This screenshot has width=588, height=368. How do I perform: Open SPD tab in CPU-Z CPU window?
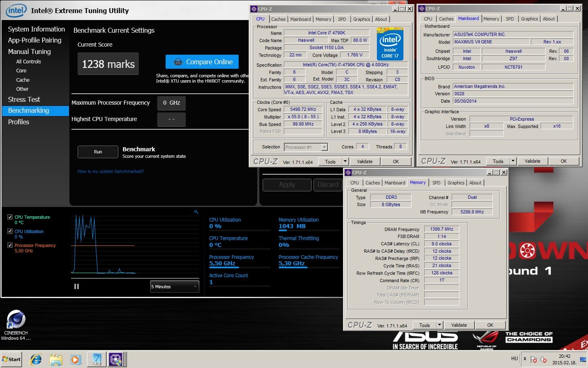click(x=342, y=19)
